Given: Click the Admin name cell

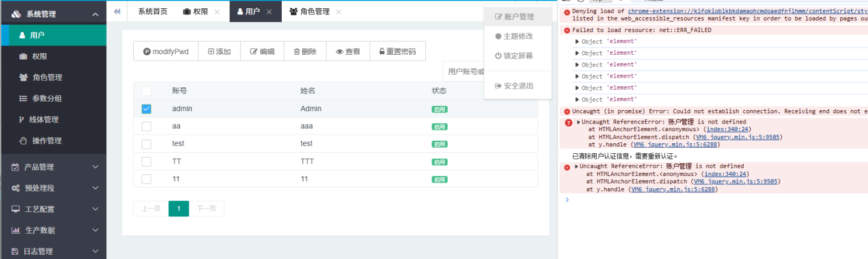Looking at the screenshot, I should [x=311, y=108].
